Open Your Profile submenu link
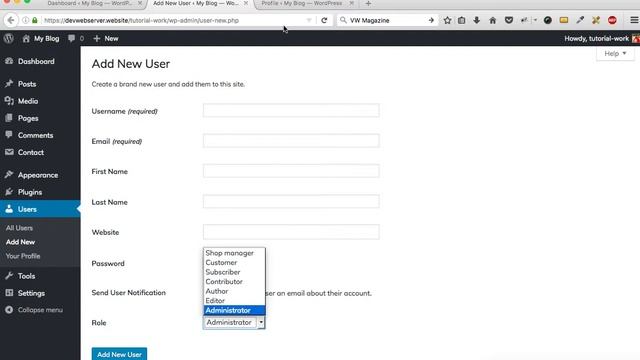The image size is (640, 360). click(23, 256)
